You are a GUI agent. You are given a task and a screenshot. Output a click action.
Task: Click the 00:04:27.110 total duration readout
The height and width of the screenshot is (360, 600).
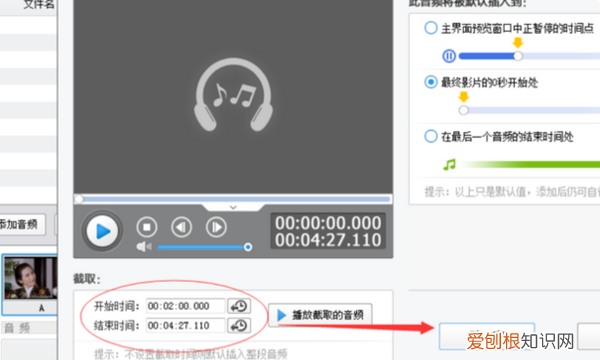pos(328,240)
